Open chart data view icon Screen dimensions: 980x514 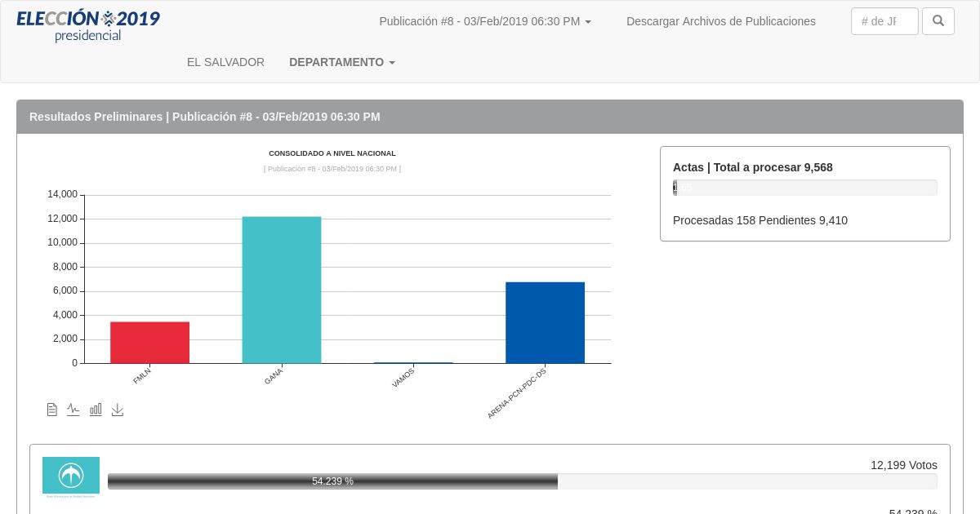[52, 410]
